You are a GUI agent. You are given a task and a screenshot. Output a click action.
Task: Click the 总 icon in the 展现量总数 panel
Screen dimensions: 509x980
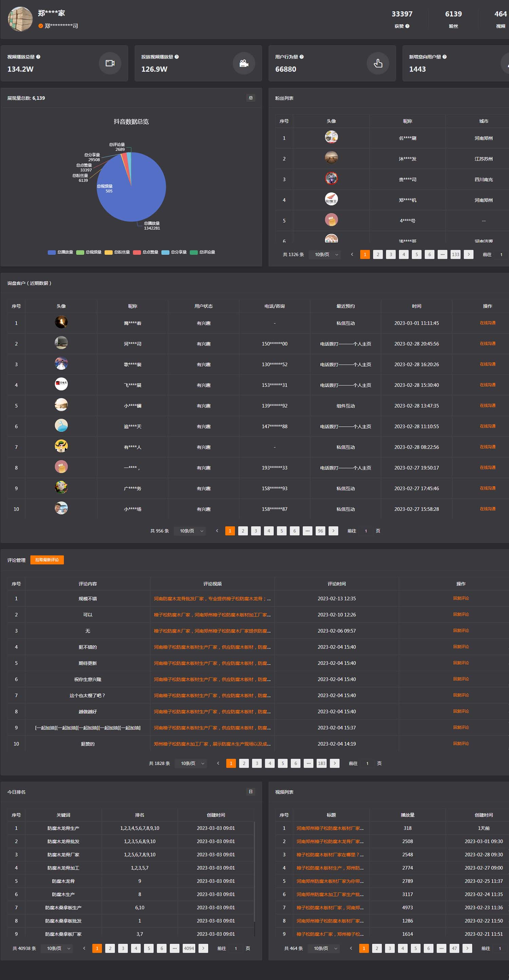pos(251,98)
